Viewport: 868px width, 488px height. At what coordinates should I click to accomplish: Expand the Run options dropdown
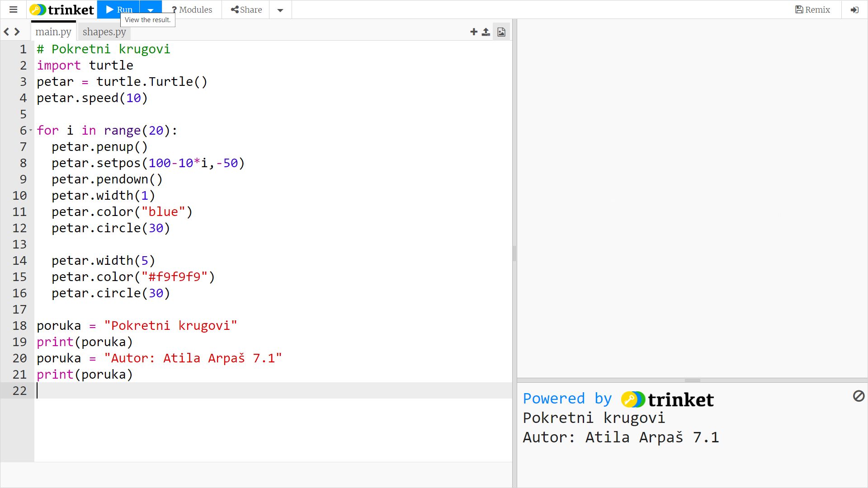point(151,9)
